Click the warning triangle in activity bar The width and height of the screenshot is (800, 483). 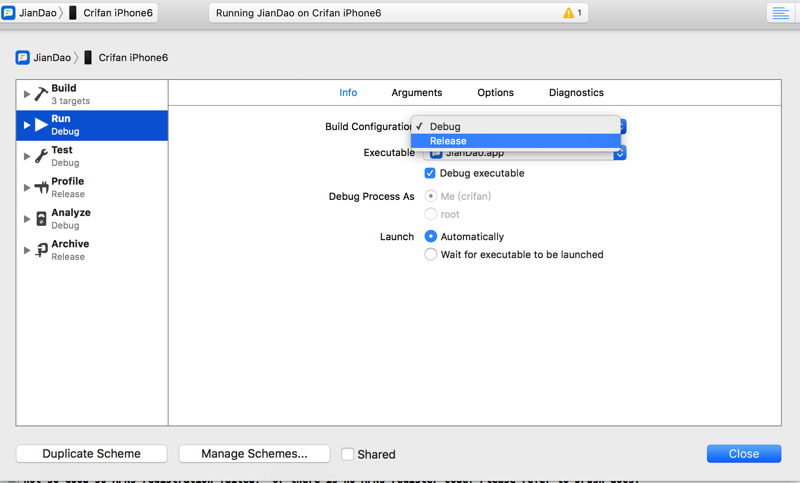click(x=568, y=13)
